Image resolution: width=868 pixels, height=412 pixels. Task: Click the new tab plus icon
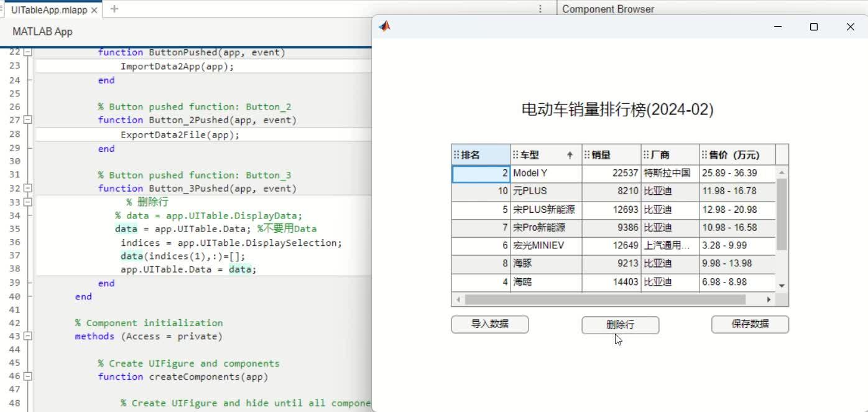coord(113,9)
